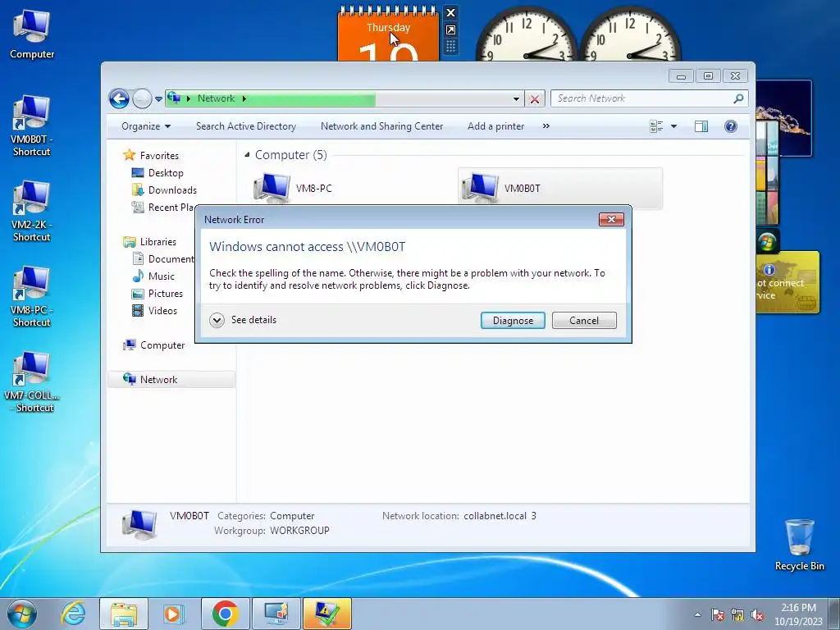Open Network and Sharing Center
The image size is (840, 630).
[381, 126]
